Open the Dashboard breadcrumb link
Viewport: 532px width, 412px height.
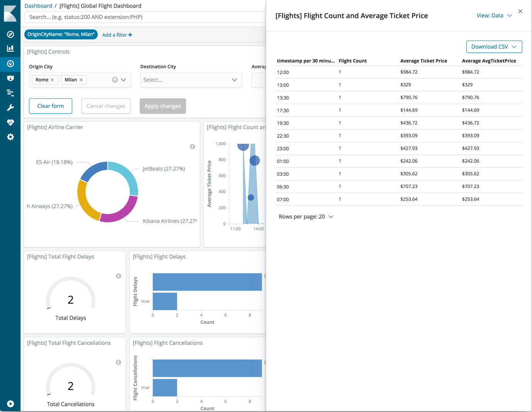38,6
